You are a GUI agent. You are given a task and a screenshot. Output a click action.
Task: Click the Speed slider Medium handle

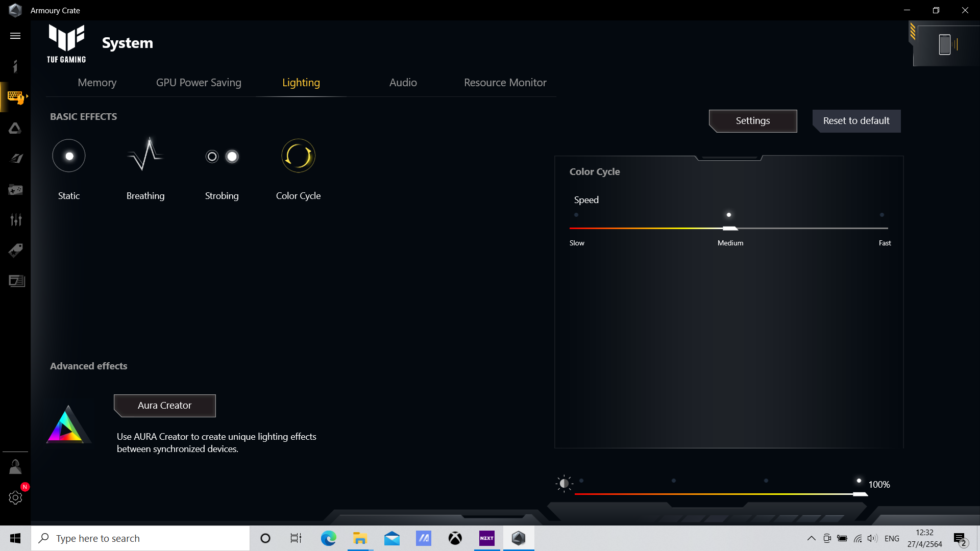tap(730, 228)
